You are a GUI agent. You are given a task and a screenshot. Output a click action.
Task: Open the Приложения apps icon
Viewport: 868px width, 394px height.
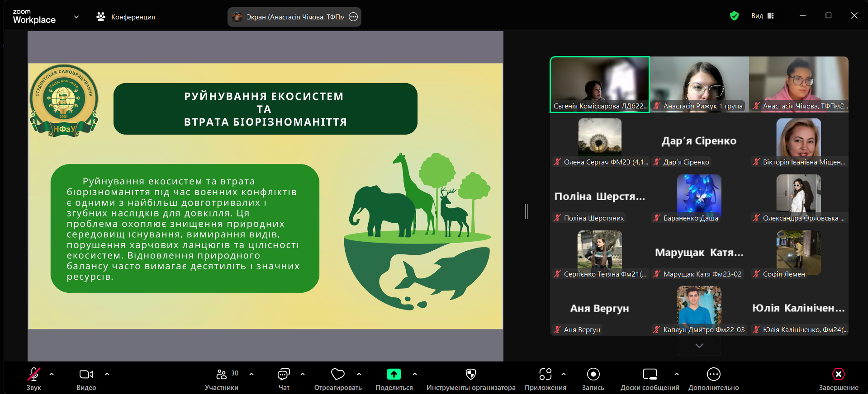[x=545, y=374]
